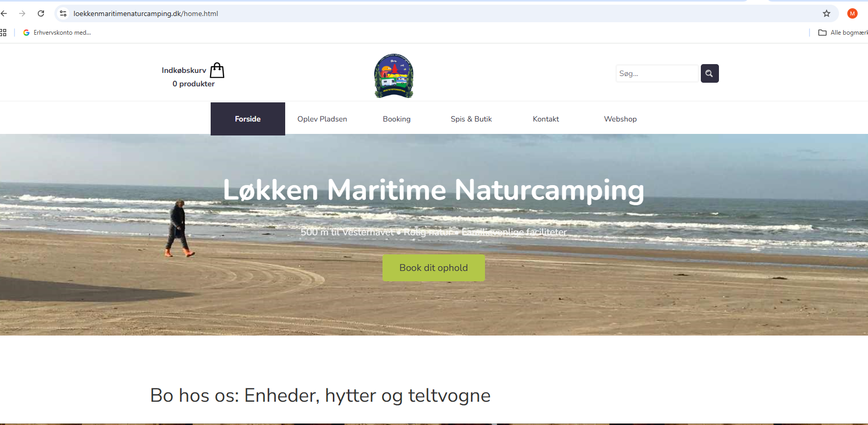Open the Oplev Pladsen menu

[322, 119]
